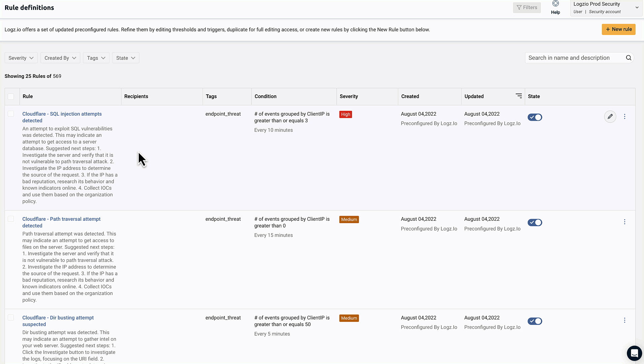Click the Severity column header

coord(349,96)
